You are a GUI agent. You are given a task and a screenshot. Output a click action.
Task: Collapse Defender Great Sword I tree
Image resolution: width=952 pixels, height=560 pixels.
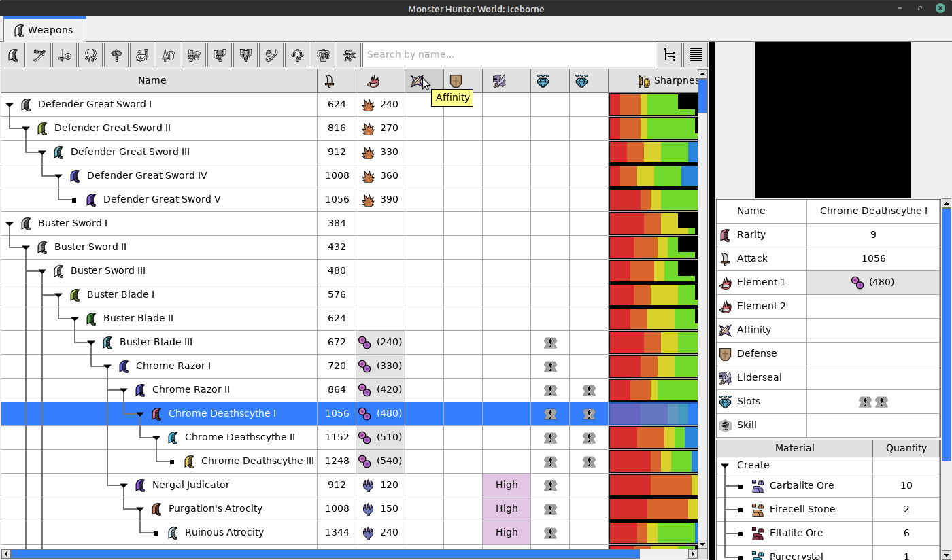point(10,105)
